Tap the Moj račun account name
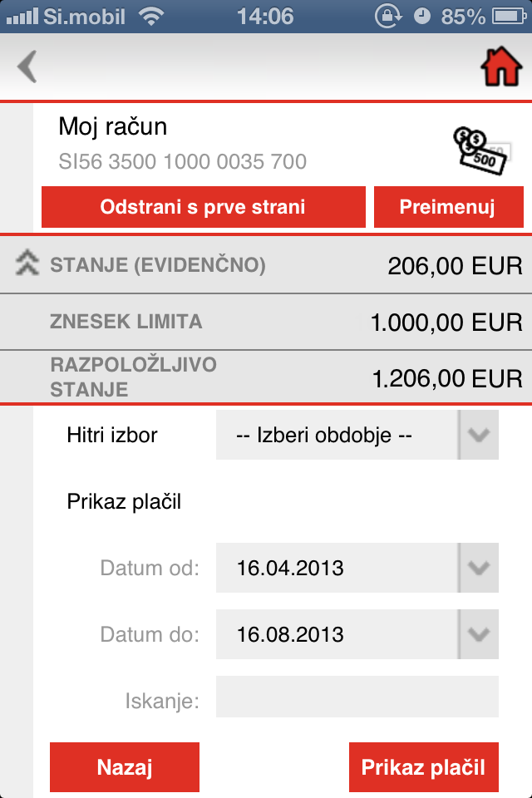 coord(112,126)
